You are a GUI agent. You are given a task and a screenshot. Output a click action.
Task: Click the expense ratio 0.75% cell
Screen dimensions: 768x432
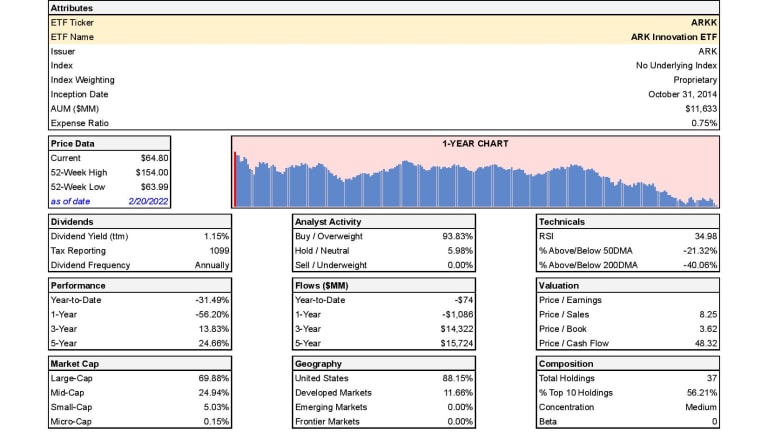click(704, 123)
